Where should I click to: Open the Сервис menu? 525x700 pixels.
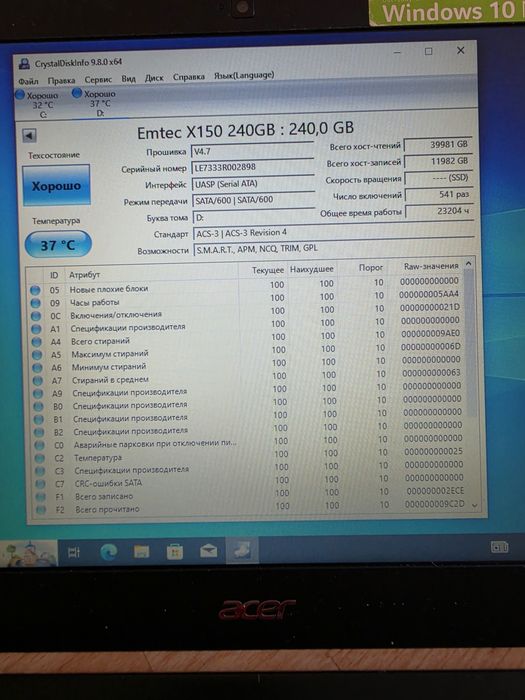point(98,79)
